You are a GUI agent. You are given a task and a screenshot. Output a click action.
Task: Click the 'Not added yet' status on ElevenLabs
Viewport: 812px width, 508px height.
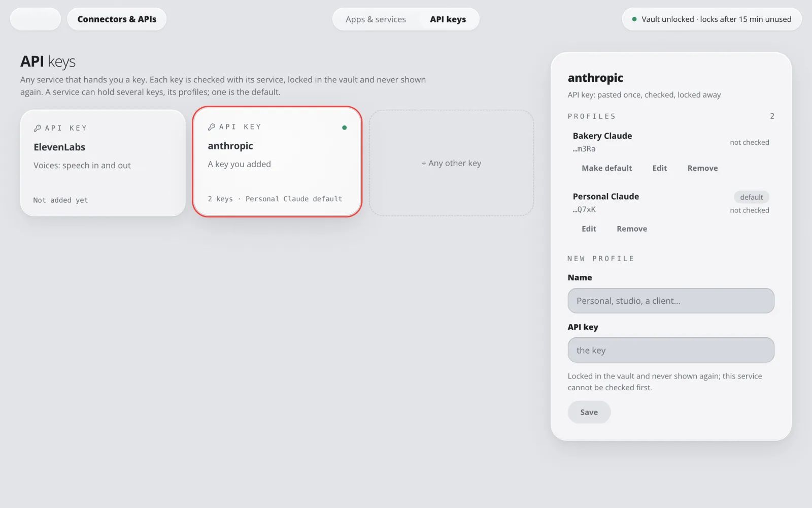coord(60,200)
